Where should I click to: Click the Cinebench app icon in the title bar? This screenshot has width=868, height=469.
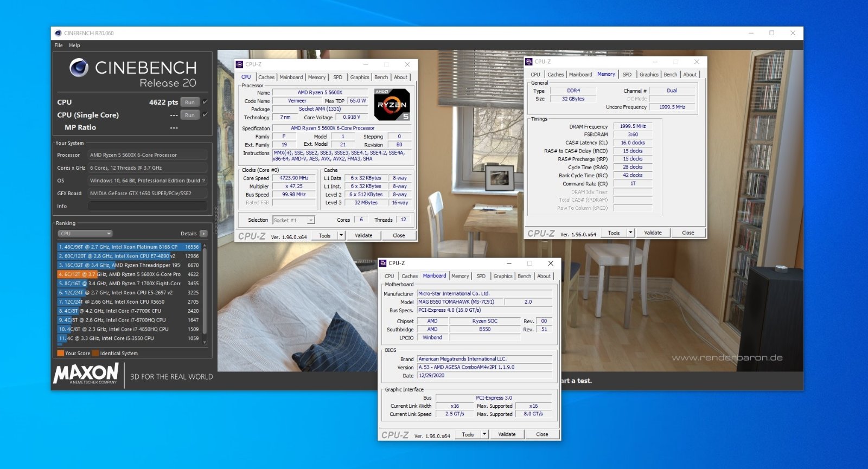click(x=59, y=33)
